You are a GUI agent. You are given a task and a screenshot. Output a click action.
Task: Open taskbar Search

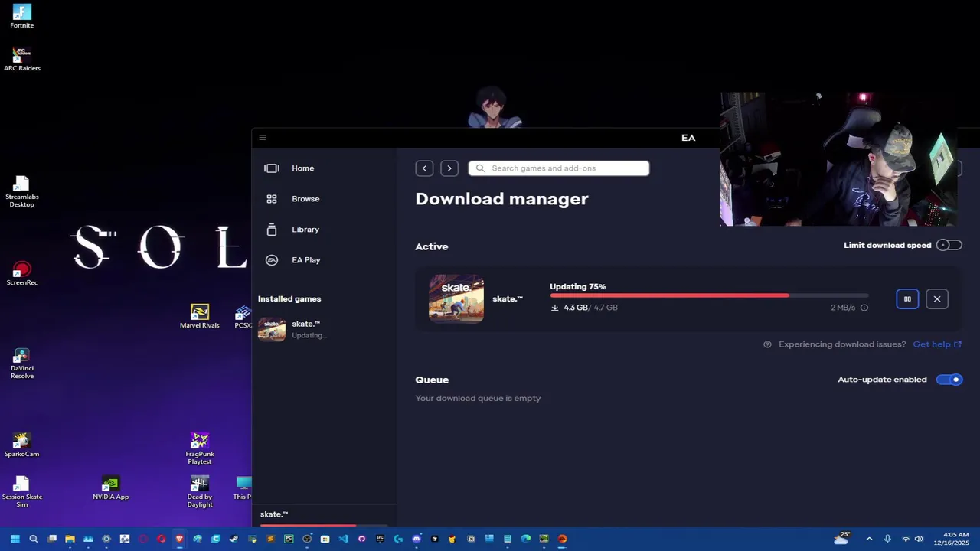(33, 539)
